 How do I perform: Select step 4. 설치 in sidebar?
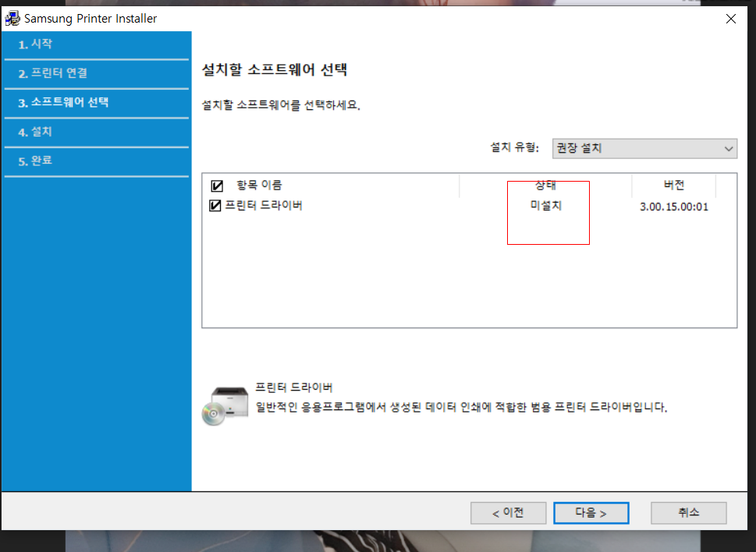tap(35, 132)
